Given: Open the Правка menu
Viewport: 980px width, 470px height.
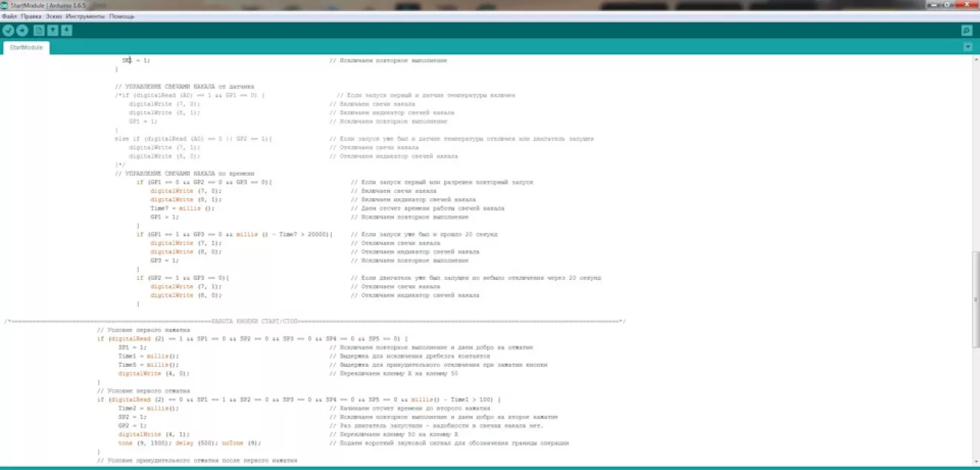Looking at the screenshot, I should point(31,16).
